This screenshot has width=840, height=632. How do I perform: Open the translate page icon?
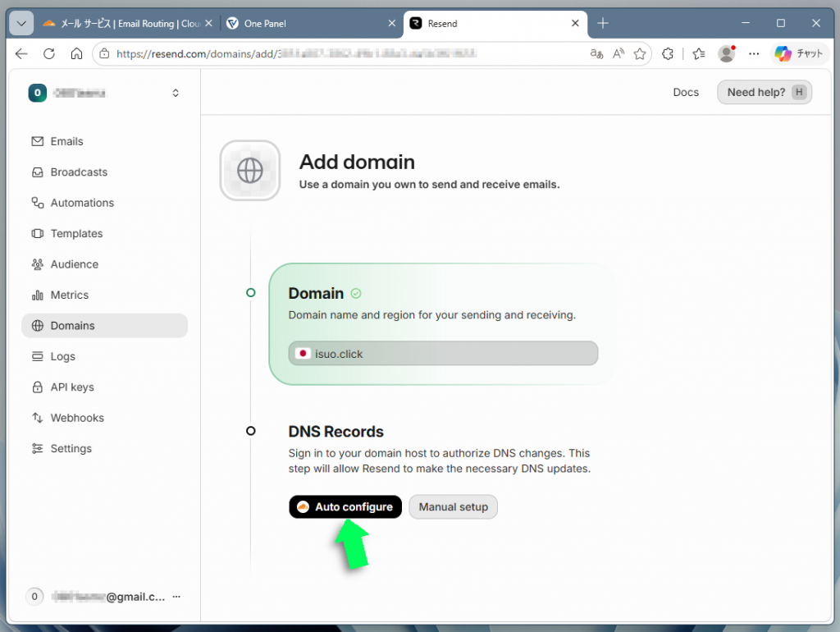(596, 53)
